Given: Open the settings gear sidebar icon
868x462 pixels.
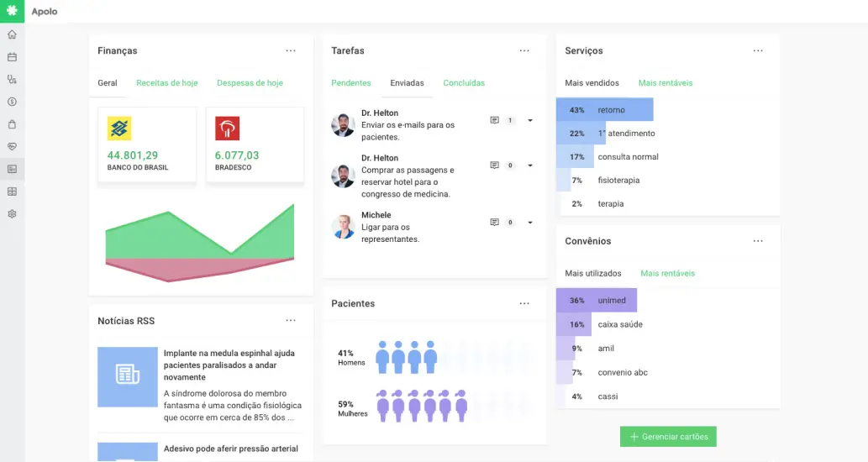Looking at the screenshot, I should [x=12, y=213].
